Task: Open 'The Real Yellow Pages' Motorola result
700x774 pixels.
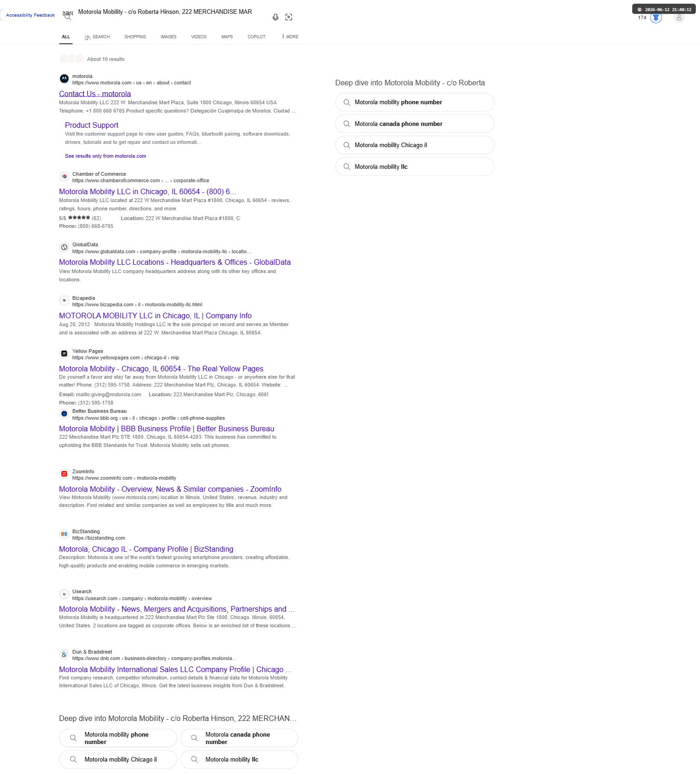Action: coord(162,369)
